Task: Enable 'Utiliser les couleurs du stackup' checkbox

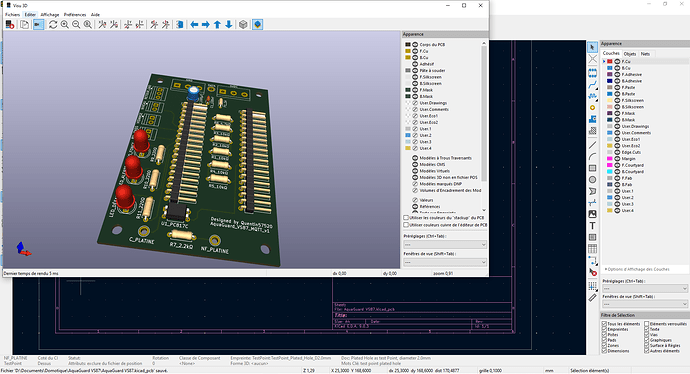Action: (x=406, y=217)
